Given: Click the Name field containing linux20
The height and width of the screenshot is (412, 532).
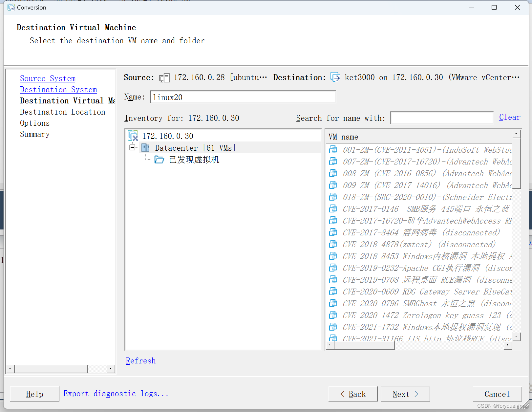Looking at the screenshot, I should [x=243, y=97].
